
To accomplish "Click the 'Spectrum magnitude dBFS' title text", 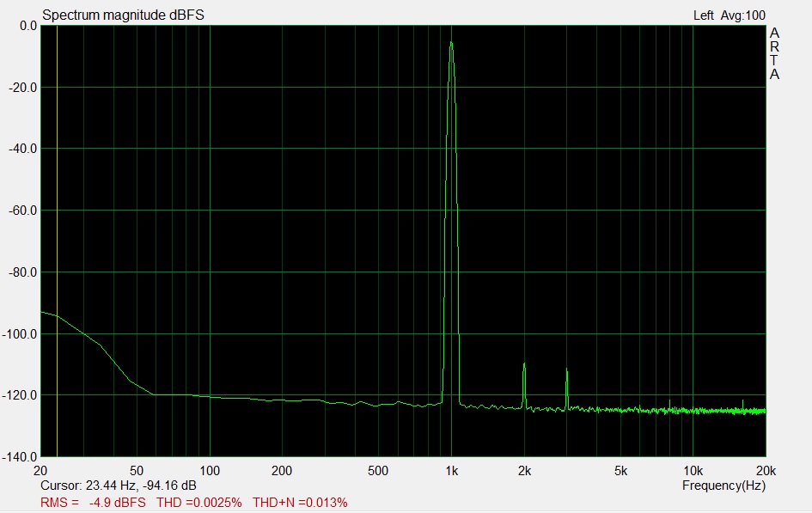I will point(123,15).
